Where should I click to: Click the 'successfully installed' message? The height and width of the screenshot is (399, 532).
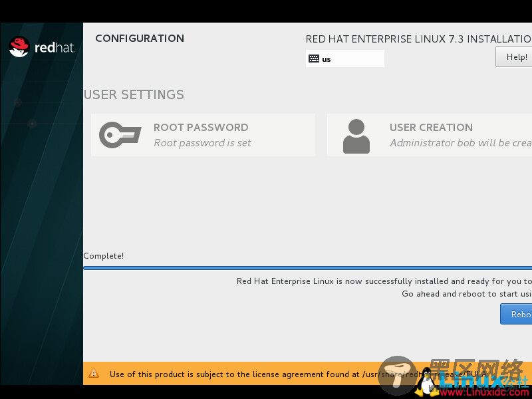pyautogui.click(x=384, y=281)
